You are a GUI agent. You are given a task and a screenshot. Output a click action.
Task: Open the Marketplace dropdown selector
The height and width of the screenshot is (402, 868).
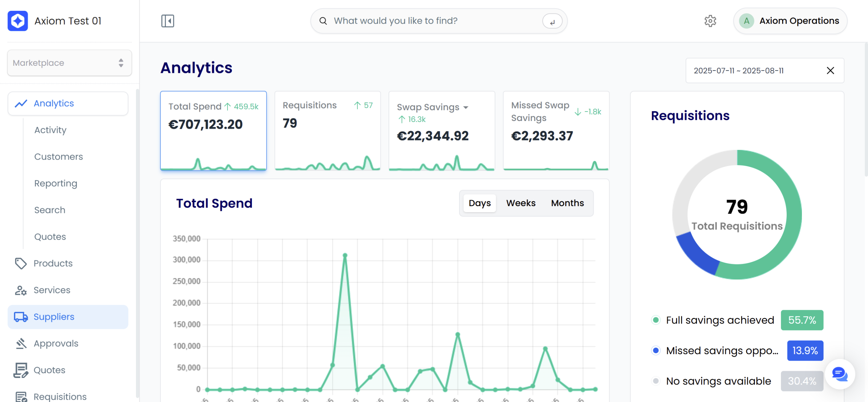(x=70, y=63)
